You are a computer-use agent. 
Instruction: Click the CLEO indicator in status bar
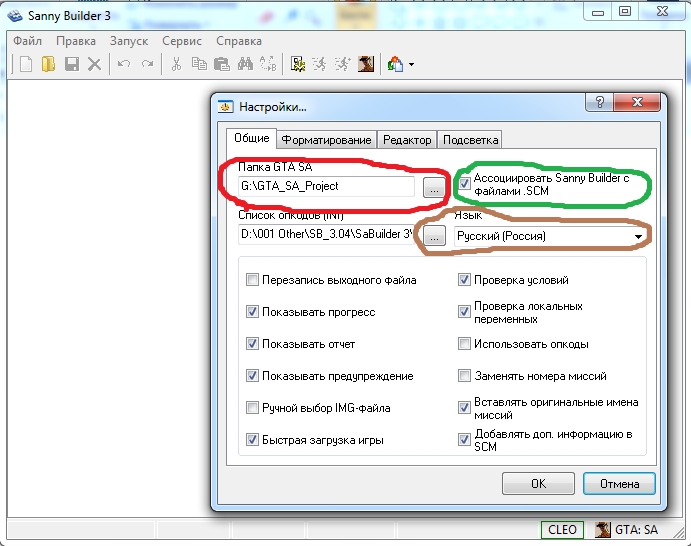point(560,530)
